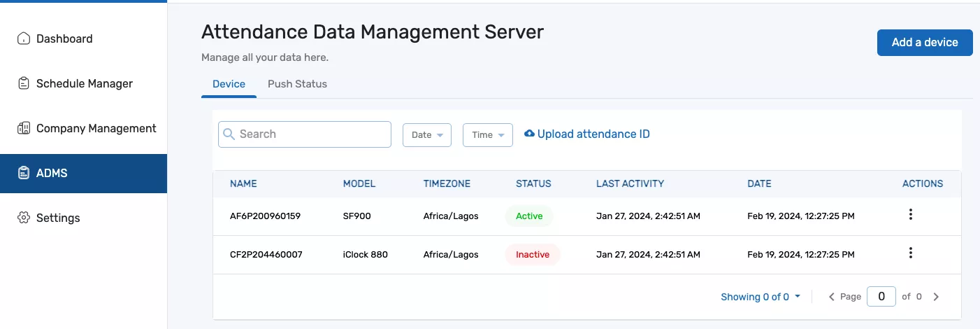Open actions menu for AF6P200960159
This screenshot has height=329, width=980.
pos(910,215)
